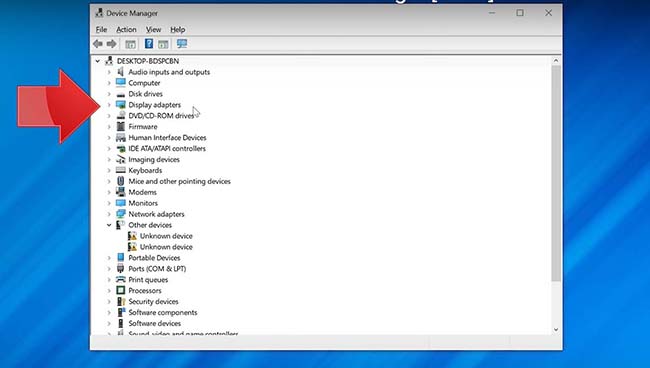Select the second Unknown device entry text
The height and width of the screenshot is (368, 650).
pyautogui.click(x=166, y=247)
